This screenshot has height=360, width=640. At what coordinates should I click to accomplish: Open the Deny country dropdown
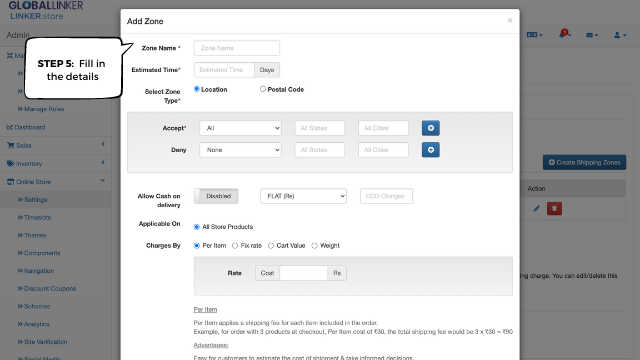click(240, 150)
